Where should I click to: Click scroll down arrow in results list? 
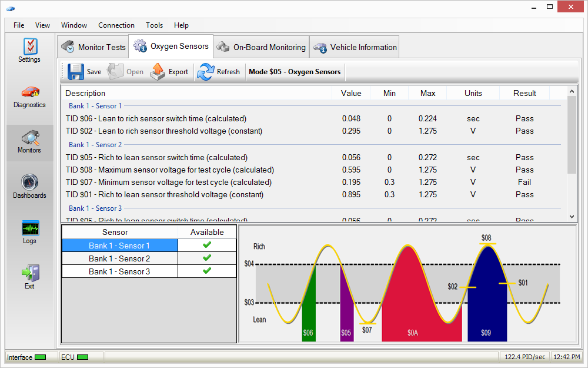(x=572, y=217)
